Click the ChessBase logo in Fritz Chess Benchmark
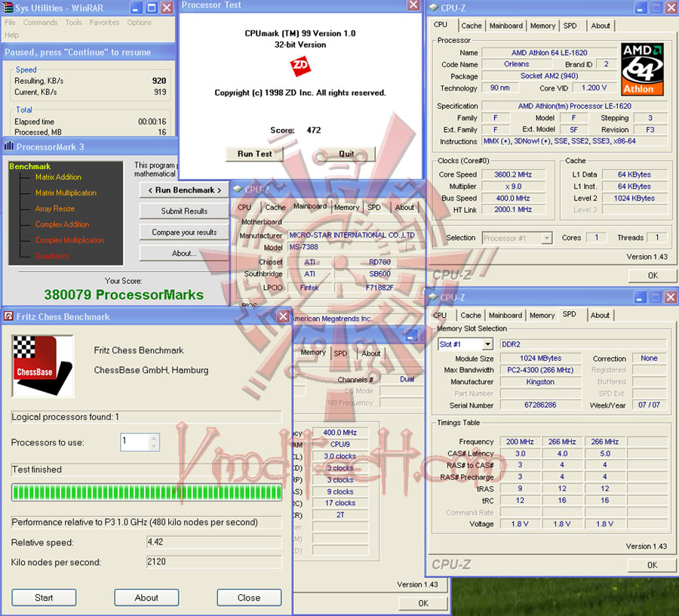 42,365
